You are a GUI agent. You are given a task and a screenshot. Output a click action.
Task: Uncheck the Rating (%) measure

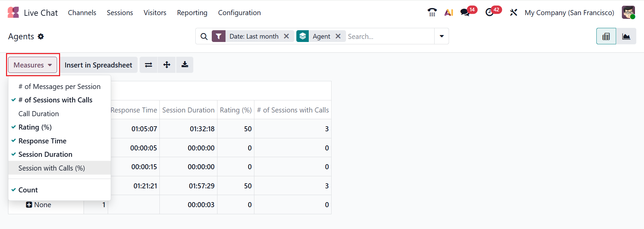pos(35,127)
